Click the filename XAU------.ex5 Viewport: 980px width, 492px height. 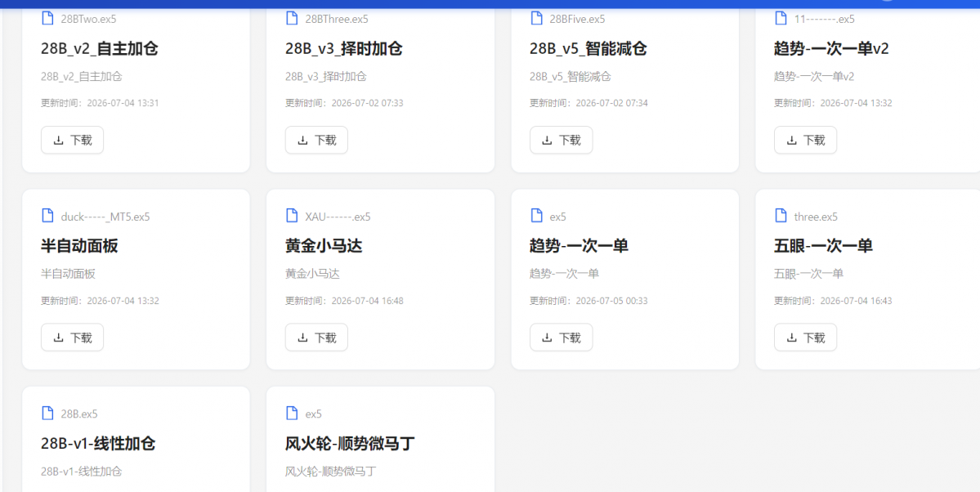338,217
